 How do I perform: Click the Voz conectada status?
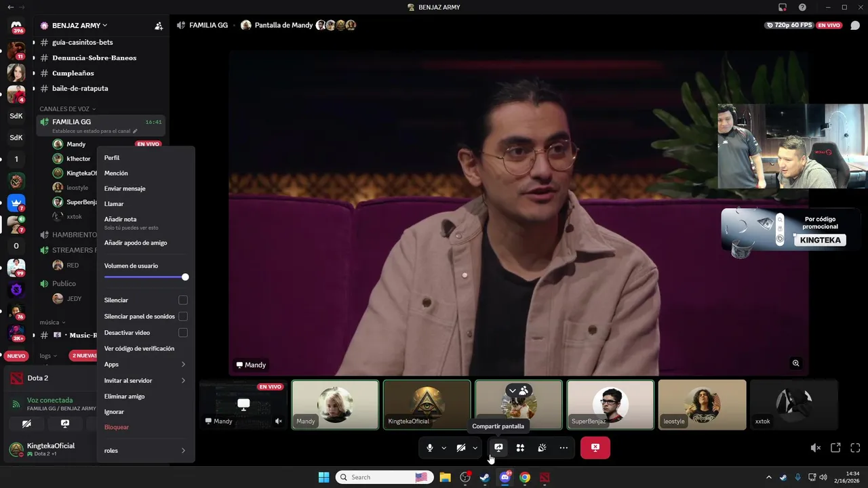pyautogui.click(x=50, y=400)
